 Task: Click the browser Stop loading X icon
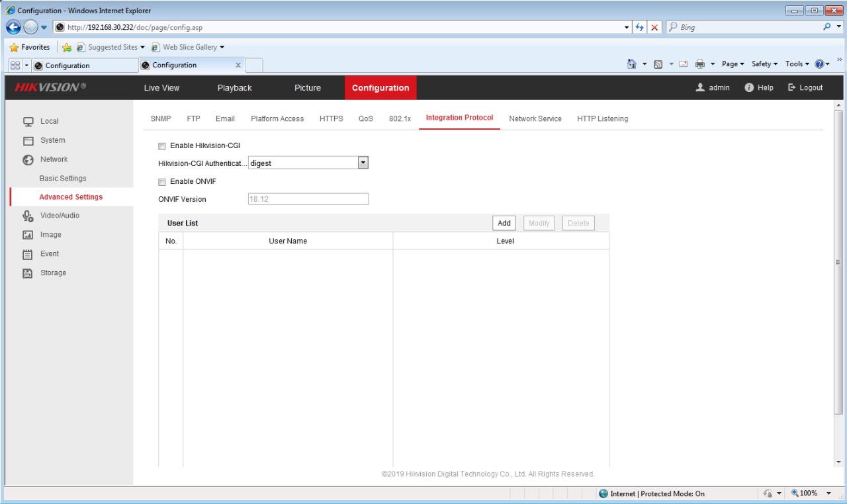(x=654, y=28)
